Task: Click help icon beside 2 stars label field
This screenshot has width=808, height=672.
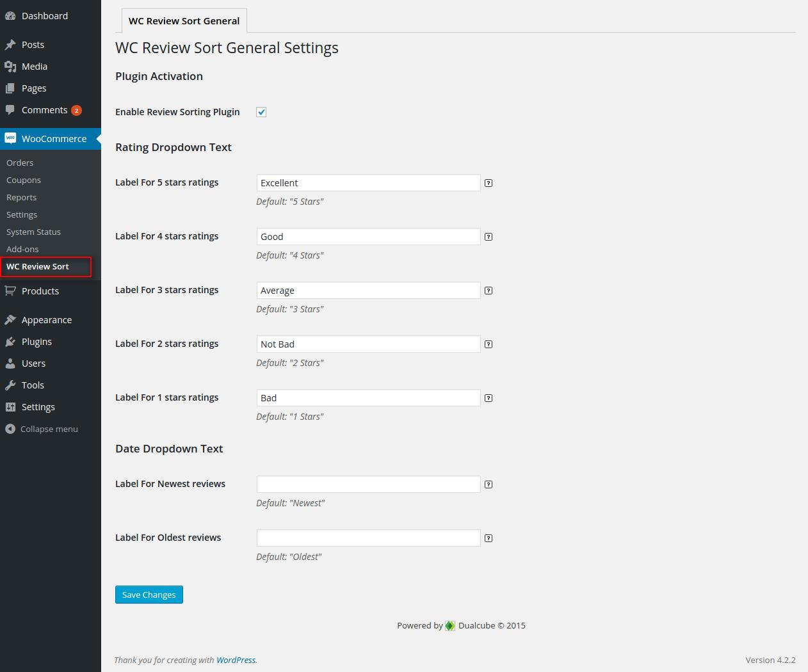Action: 489,344
